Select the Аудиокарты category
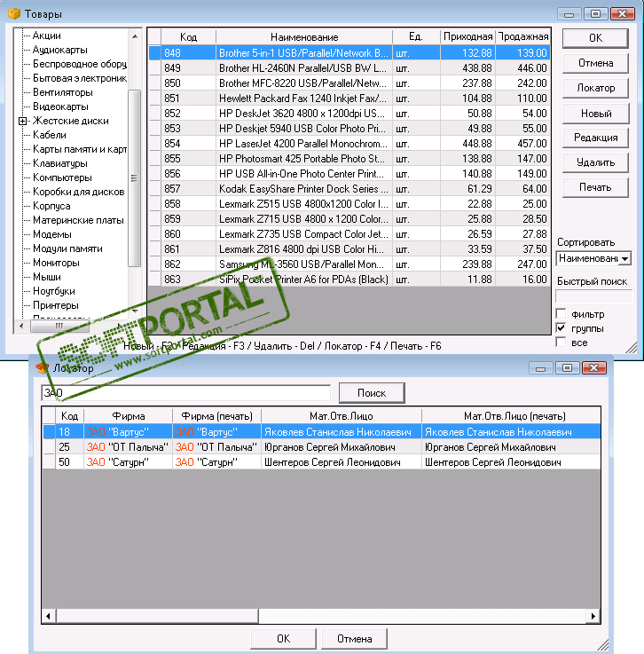Screen dimensions: 644x654 point(60,50)
